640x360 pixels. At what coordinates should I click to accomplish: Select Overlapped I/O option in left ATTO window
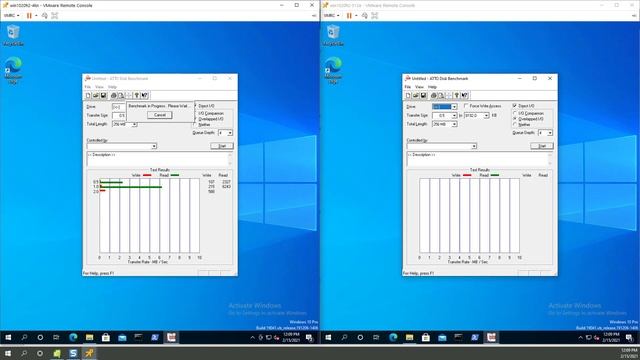(x=211, y=119)
